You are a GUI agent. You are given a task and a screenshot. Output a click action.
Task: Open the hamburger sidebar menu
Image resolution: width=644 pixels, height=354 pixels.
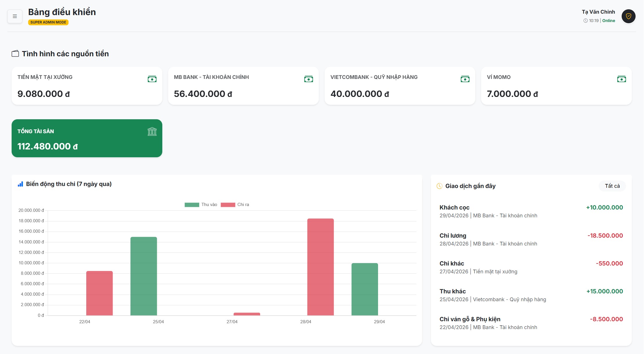pyautogui.click(x=15, y=16)
